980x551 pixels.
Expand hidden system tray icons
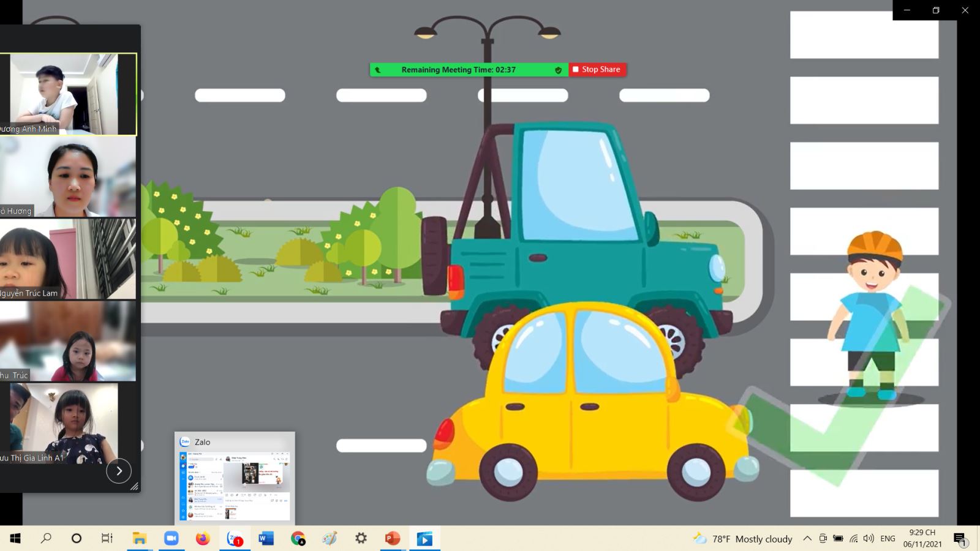(x=807, y=539)
